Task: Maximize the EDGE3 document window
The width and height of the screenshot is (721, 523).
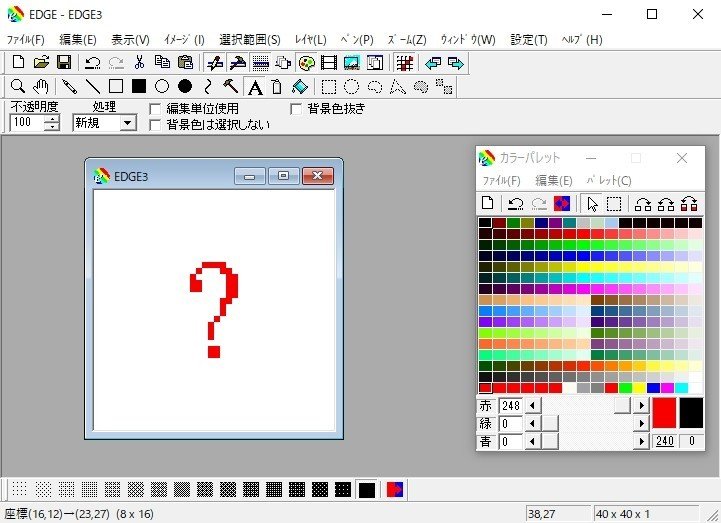Action: [283, 176]
